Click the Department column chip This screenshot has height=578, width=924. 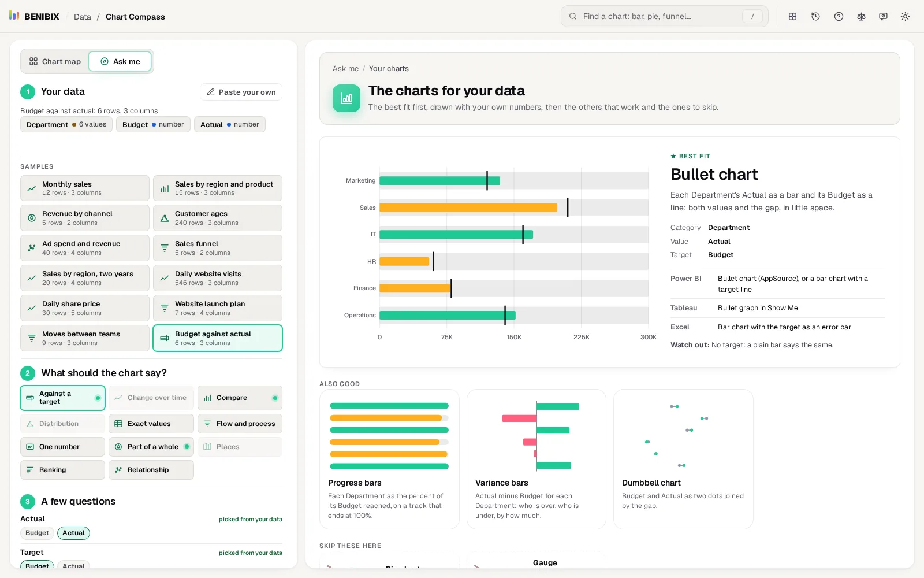click(x=66, y=124)
